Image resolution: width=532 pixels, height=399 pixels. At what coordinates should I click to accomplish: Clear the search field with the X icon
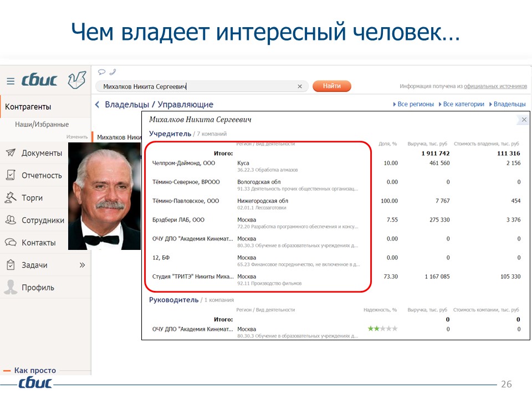click(x=300, y=86)
